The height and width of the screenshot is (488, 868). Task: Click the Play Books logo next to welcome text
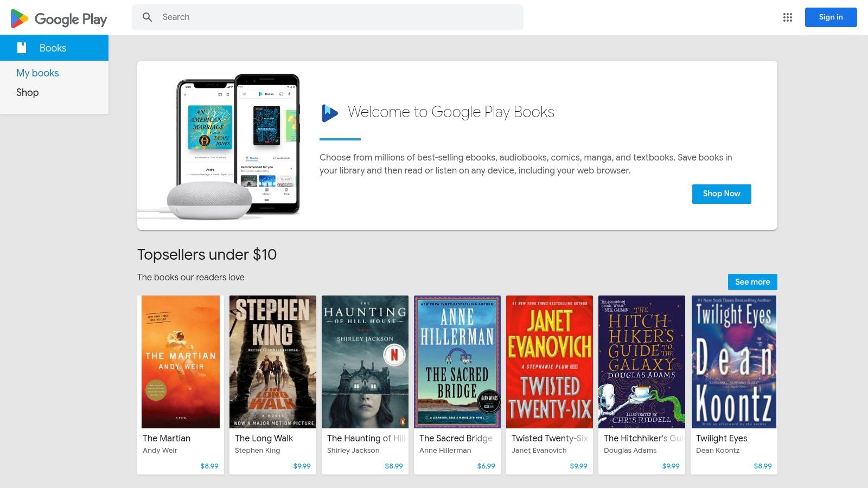tap(329, 112)
